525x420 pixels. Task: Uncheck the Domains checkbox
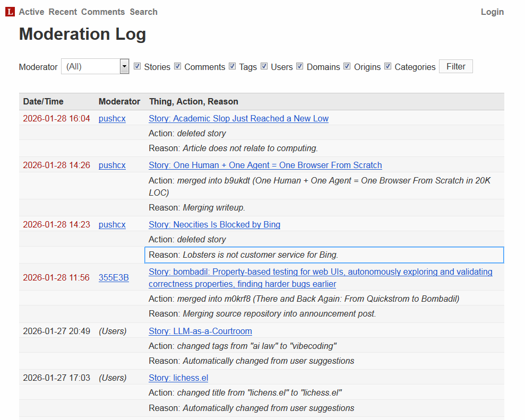(x=300, y=66)
